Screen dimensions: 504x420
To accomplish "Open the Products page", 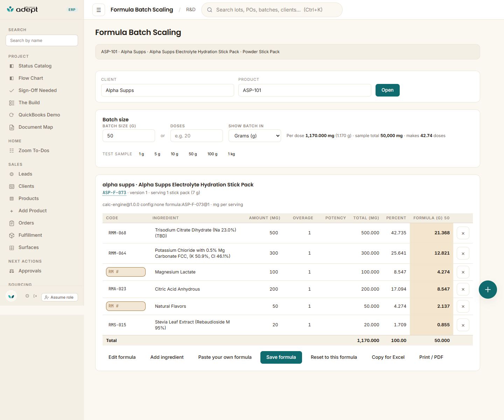I will tap(29, 198).
